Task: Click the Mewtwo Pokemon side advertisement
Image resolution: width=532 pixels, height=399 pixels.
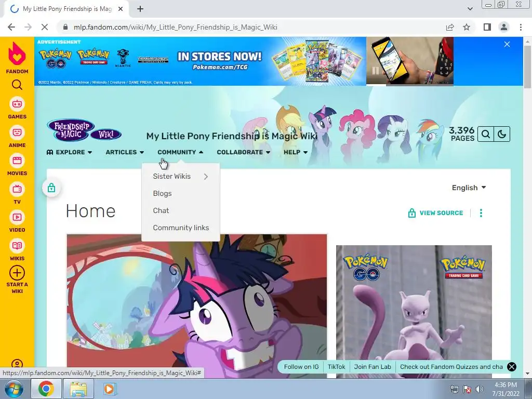Action: (x=414, y=311)
